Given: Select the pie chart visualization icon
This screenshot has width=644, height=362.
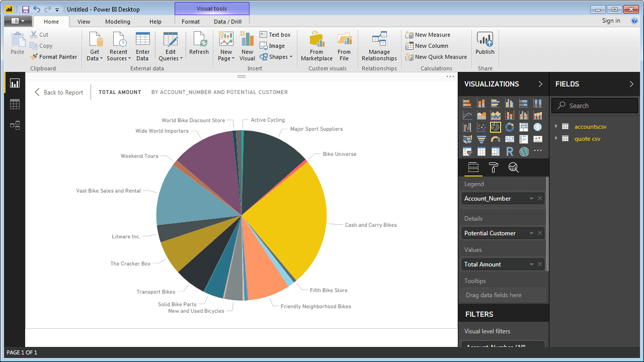Looking at the screenshot, I should point(496,127).
